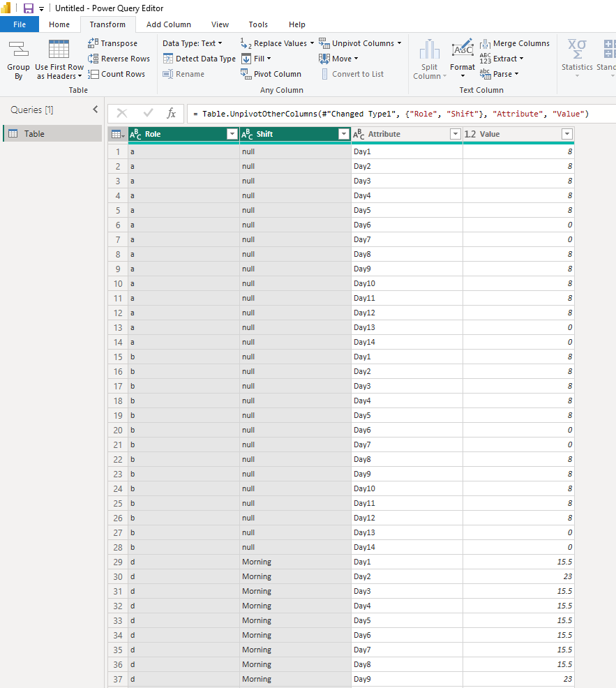The height and width of the screenshot is (688, 616).
Task: Click Convert to List button
Action: 352,74
